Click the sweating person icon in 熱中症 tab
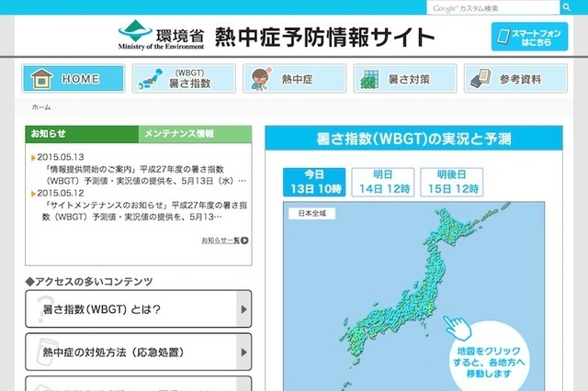Screen dimensions: 588x391 pos(261,79)
